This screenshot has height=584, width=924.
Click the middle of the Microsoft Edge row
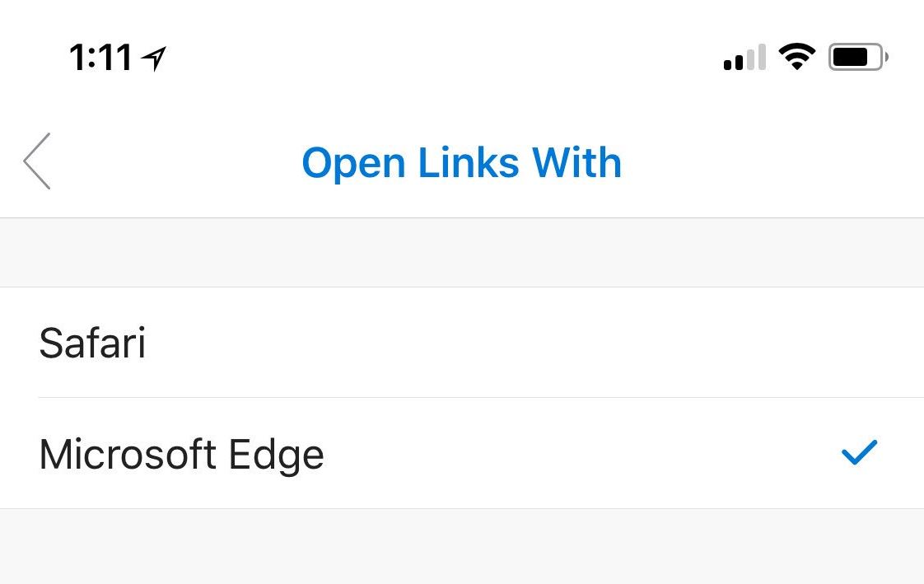pos(461,454)
